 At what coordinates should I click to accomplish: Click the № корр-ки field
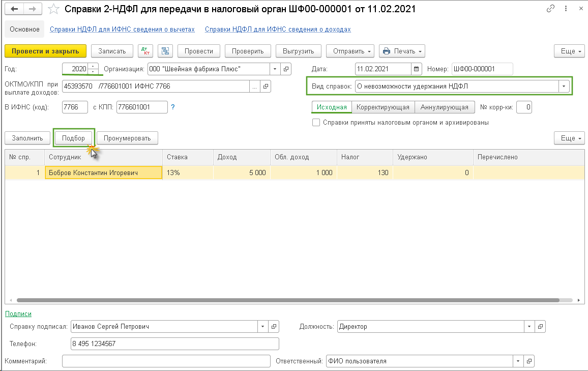[x=524, y=107]
